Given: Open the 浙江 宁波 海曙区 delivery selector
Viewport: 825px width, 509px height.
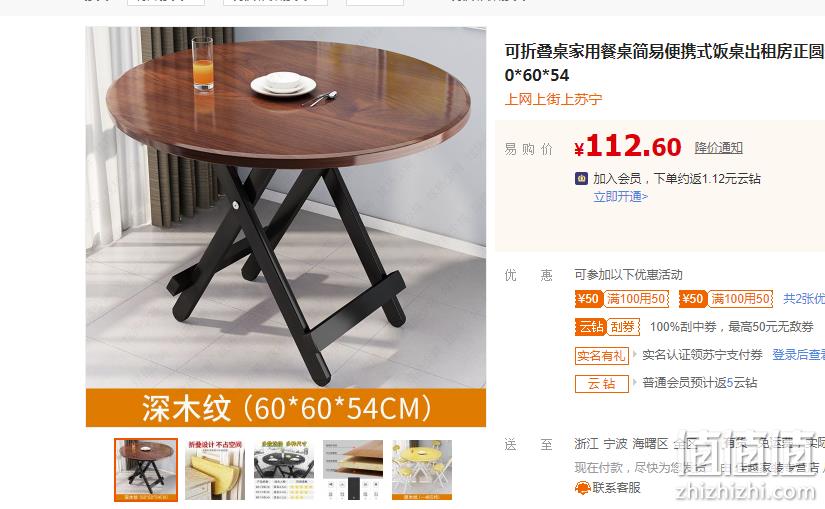Looking at the screenshot, I should click(636, 444).
